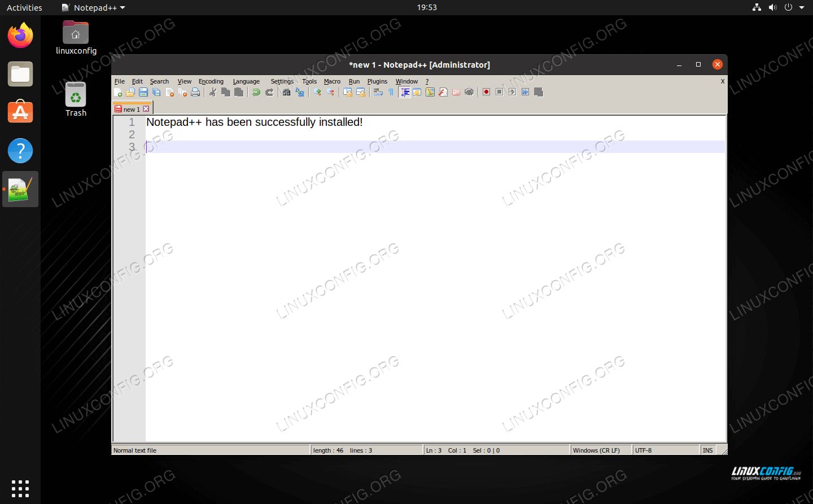Click the Zoom In magnifier icon
This screenshot has width=813, height=504.
[x=317, y=92]
